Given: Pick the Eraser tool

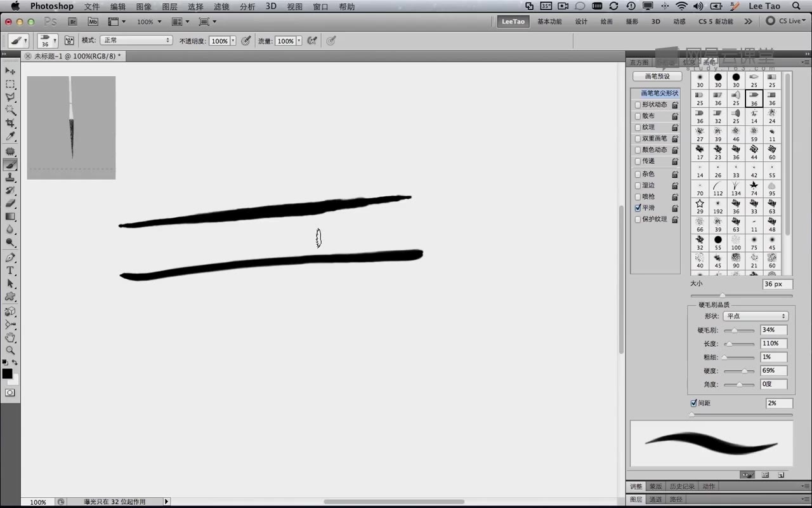Looking at the screenshot, I should [10, 204].
